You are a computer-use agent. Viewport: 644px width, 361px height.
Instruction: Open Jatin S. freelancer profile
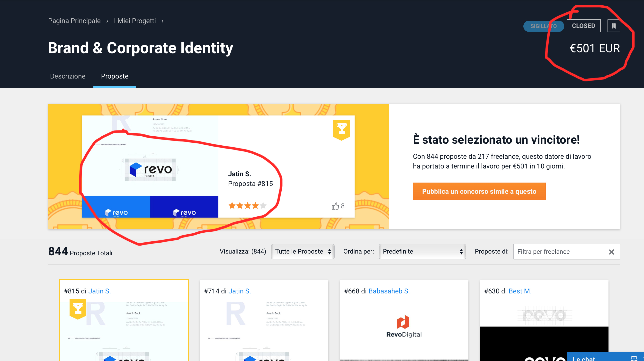[100, 291]
